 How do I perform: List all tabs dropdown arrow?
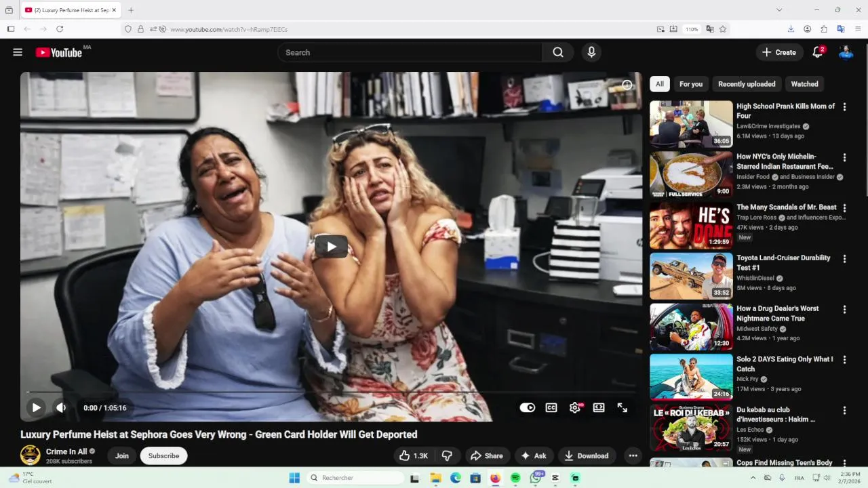(779, 10)
